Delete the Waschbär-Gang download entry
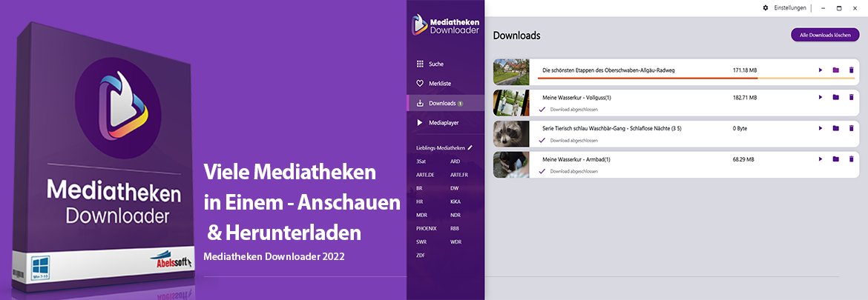The image size is (868, 300). (x=852, y=128)
